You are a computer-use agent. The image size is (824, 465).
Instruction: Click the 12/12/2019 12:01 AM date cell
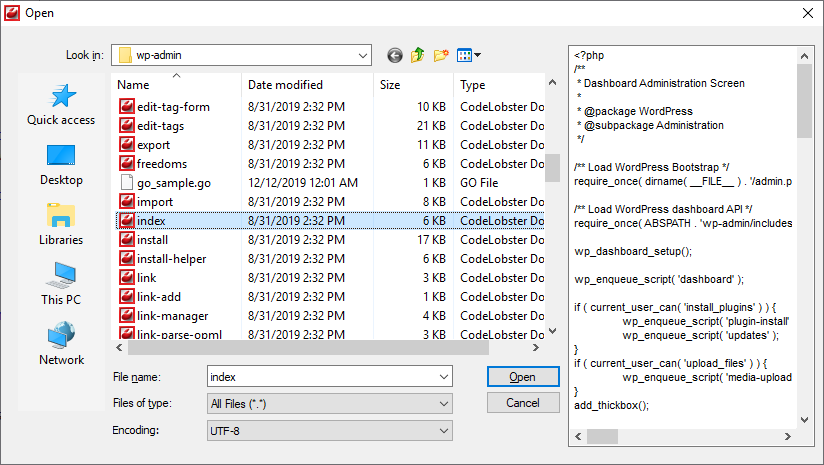coord(303,182)
